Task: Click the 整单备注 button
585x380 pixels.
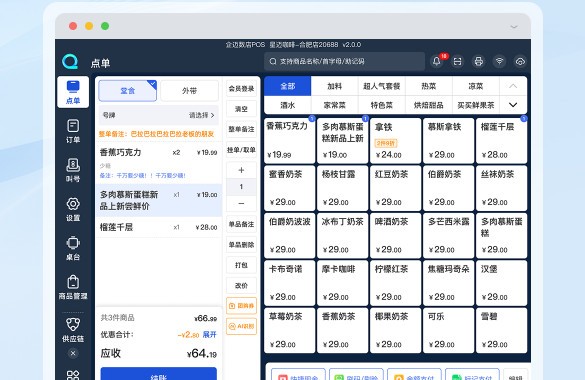Action: [x=241, y=129]
